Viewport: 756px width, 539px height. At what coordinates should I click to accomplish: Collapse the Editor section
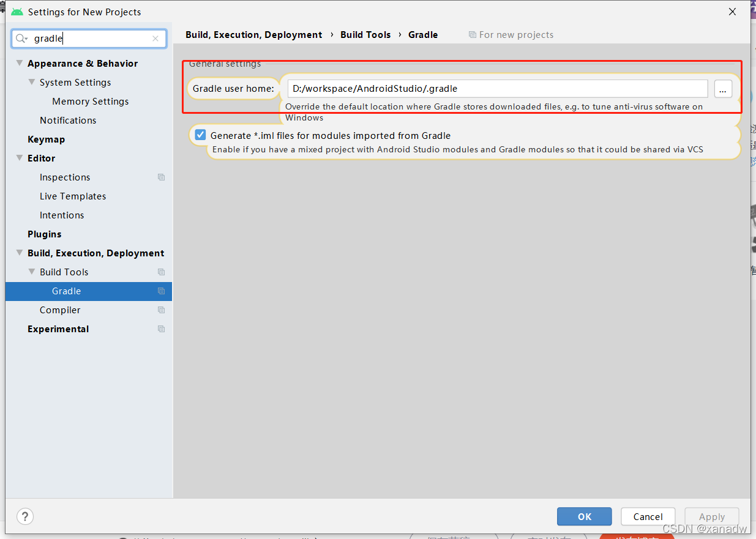pyautogui.click(x=20, y=158)
